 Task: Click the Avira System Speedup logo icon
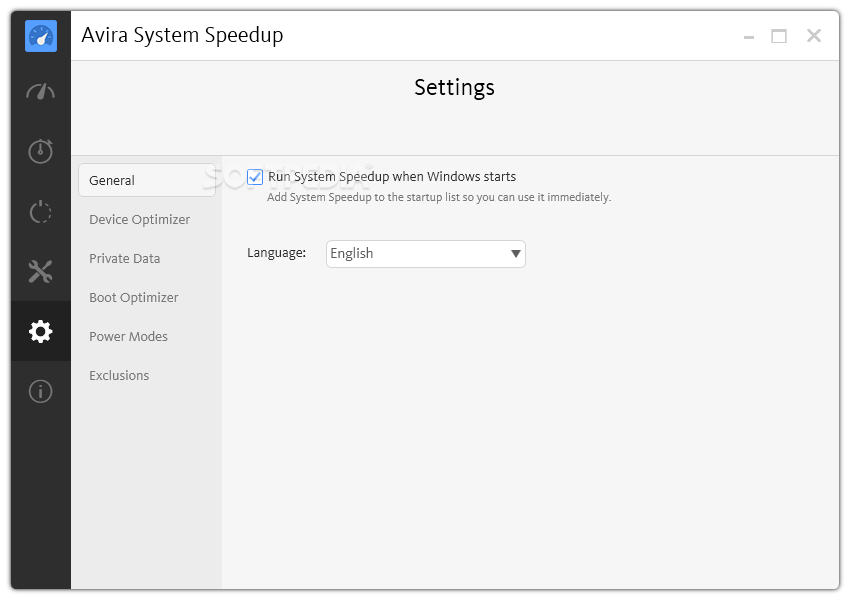[x=41, y=36]
